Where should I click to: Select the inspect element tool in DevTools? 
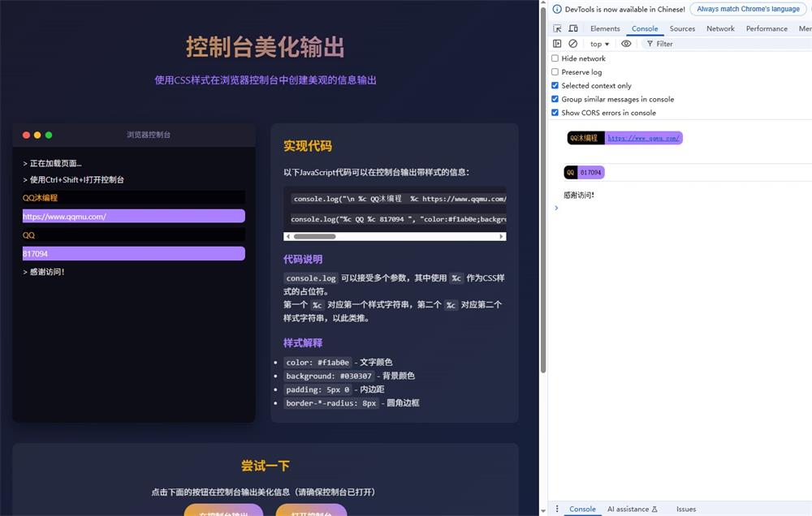tap(557, 28)
